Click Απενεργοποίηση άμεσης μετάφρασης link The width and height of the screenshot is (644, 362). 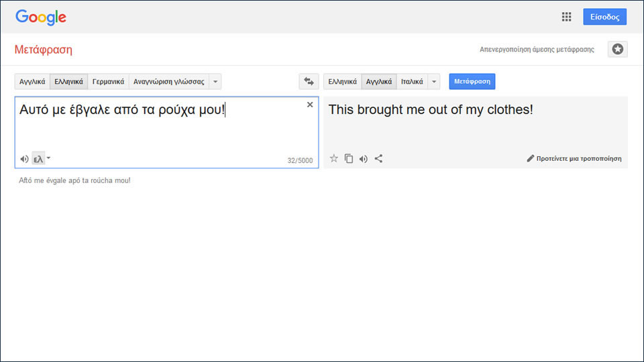point(537,49)
